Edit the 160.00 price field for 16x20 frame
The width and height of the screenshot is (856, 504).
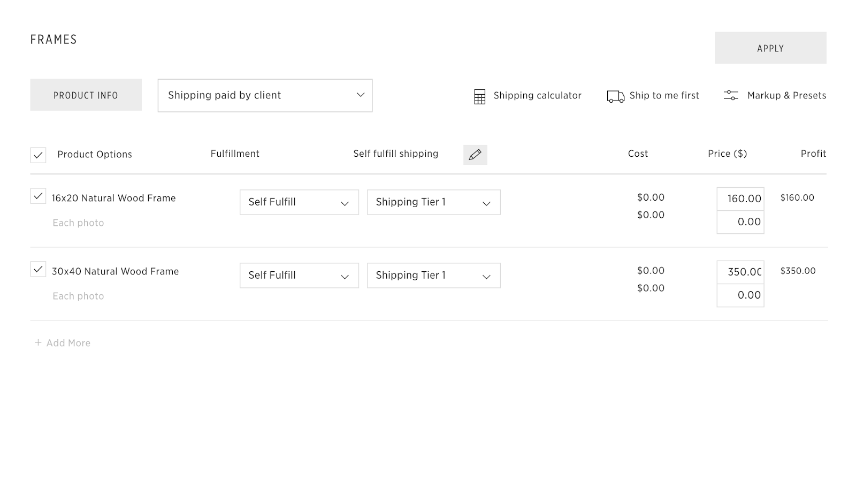pos(740,199)
